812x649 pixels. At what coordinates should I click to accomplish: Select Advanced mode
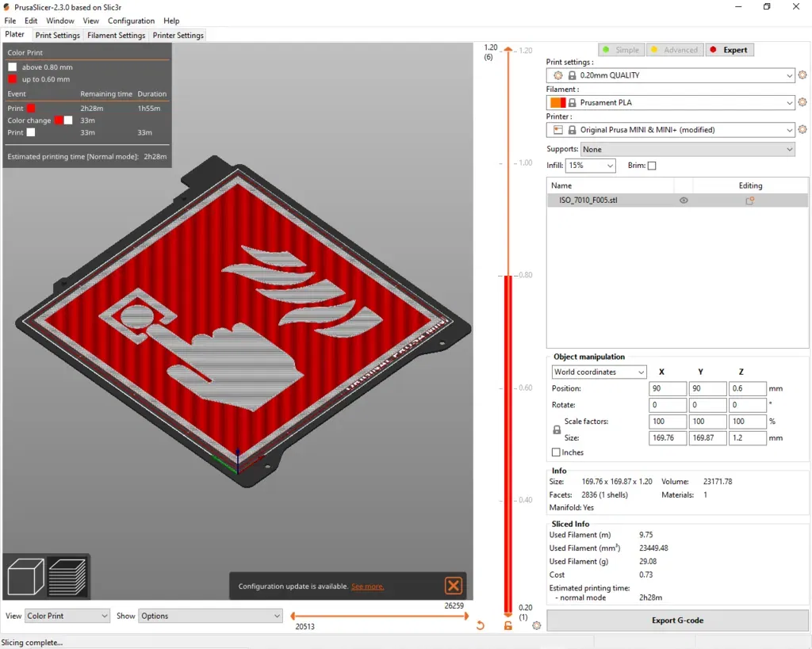coord(675,50)
